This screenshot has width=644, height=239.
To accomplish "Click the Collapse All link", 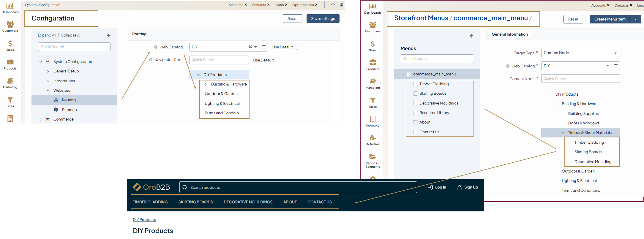I will click(71, 35).
